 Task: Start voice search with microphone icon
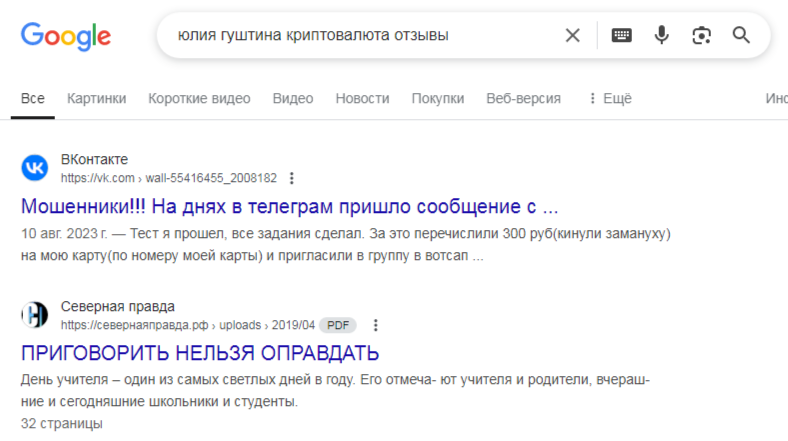pos(661,36)
